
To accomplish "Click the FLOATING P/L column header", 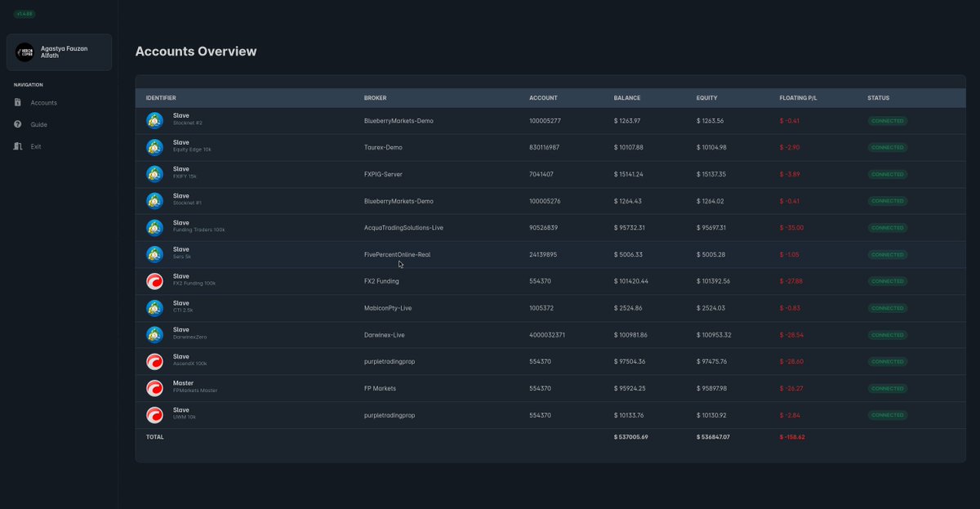I will click(x=798, y=98).
